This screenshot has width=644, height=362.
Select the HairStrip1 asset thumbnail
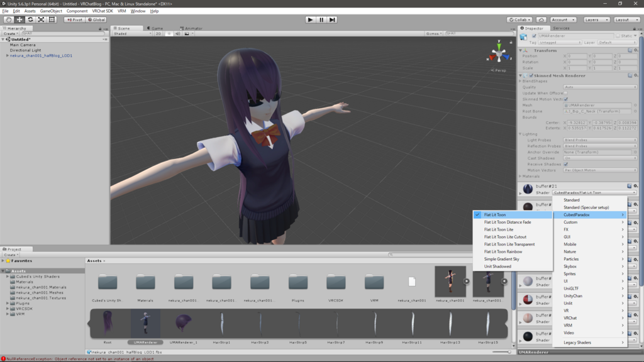pyautogui.click(x=222, y=323)
